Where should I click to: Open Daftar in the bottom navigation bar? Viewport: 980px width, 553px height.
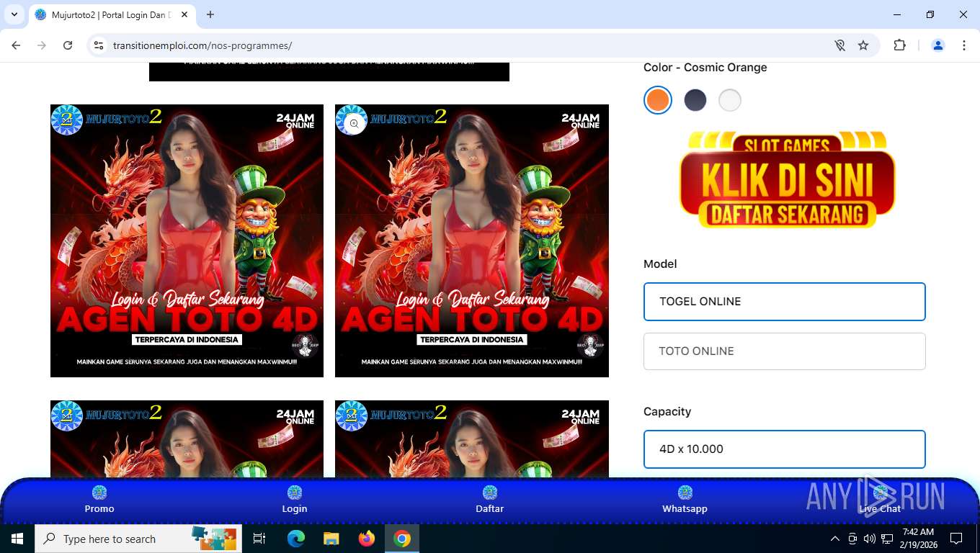490,500
